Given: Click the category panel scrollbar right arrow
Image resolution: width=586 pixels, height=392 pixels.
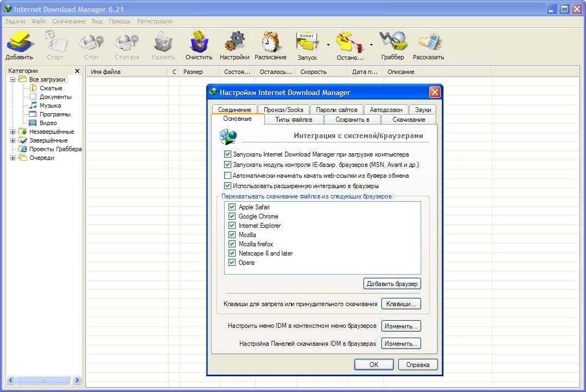Looking at the screenshot, I should 77,381.
